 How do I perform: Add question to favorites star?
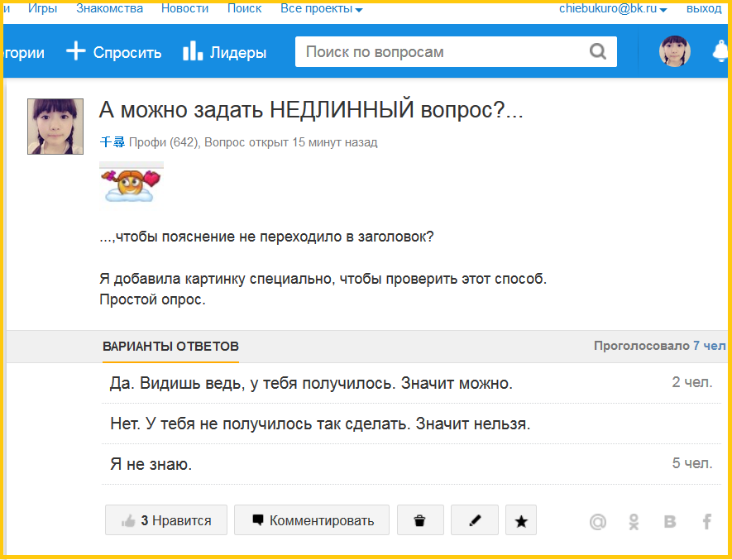coord(521,519)
